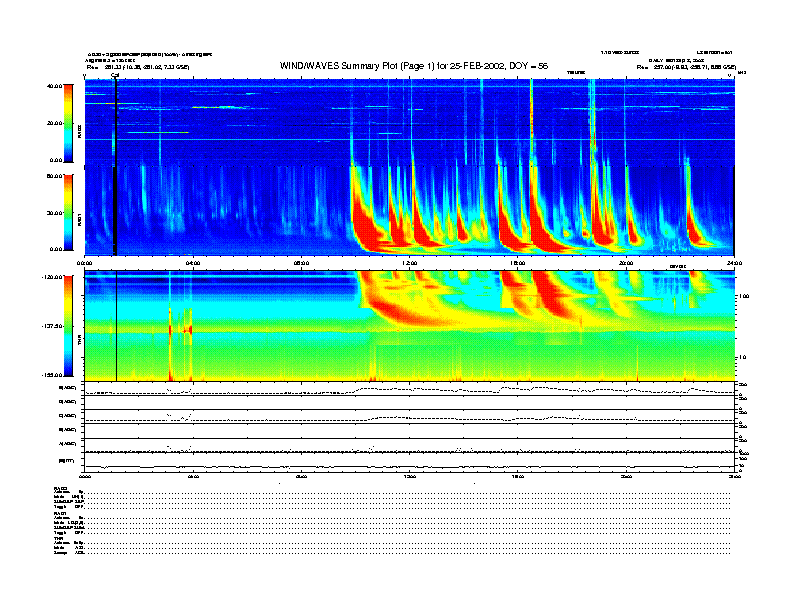
Task: Click the narrow RAD2 burst spike near 16:30
Action: 531,121
